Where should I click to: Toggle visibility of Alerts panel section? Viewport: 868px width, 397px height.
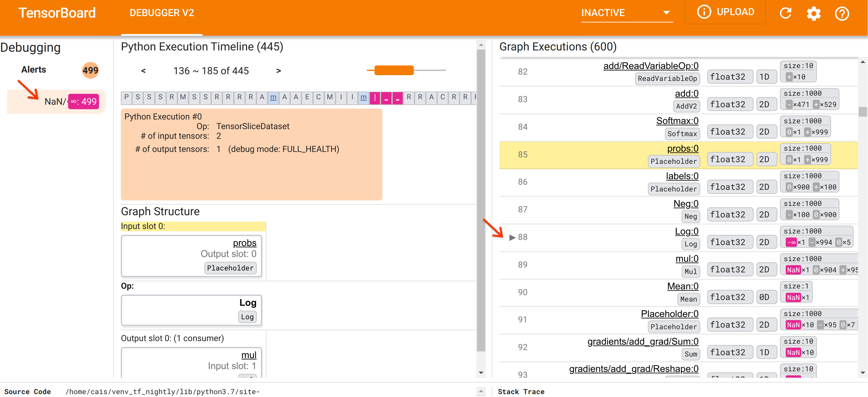point(34,70)
